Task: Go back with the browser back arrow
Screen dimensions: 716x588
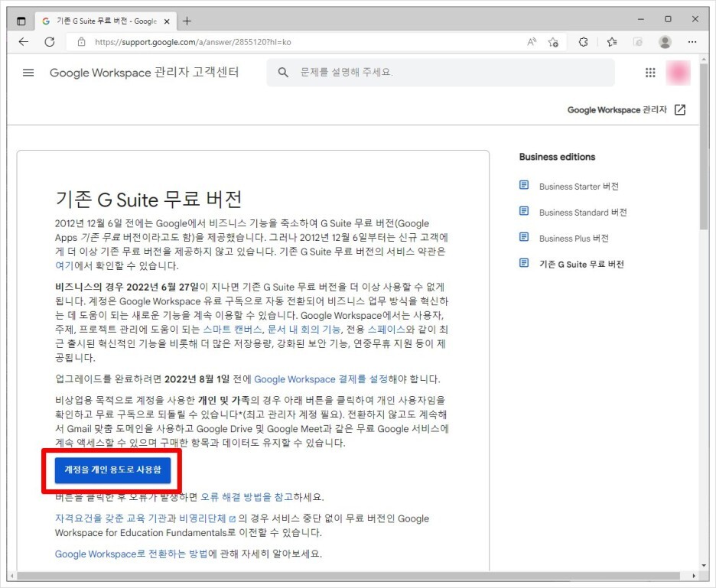Action: (24, 42)
